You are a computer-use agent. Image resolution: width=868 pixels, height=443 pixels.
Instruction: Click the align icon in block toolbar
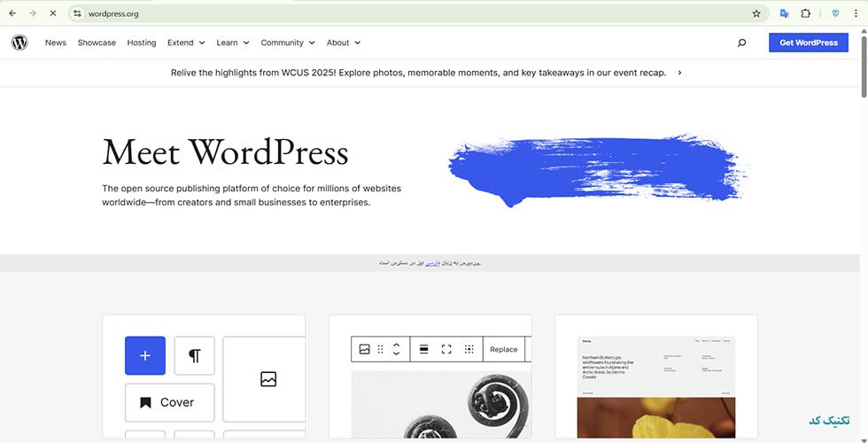point(423,349)
